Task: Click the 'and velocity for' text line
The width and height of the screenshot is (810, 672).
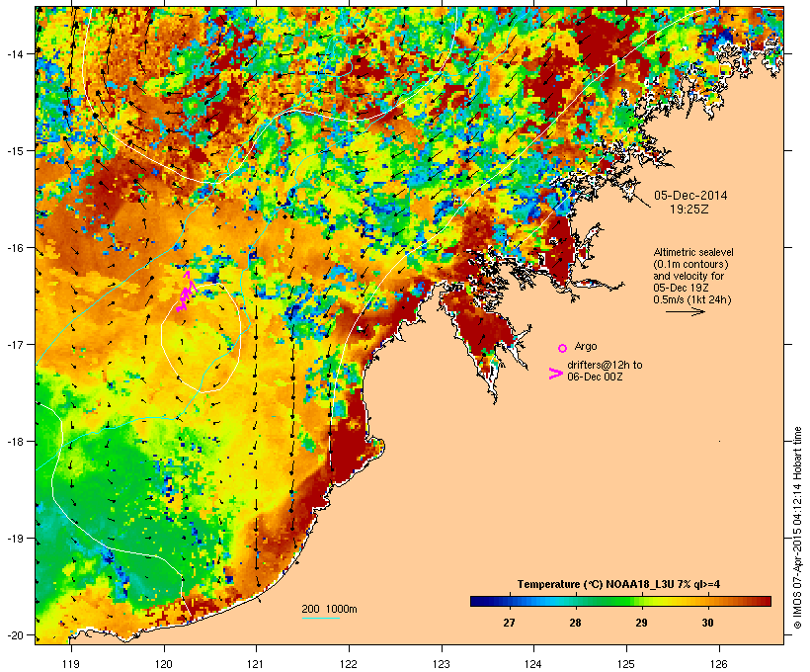Action: click(688, 276)
